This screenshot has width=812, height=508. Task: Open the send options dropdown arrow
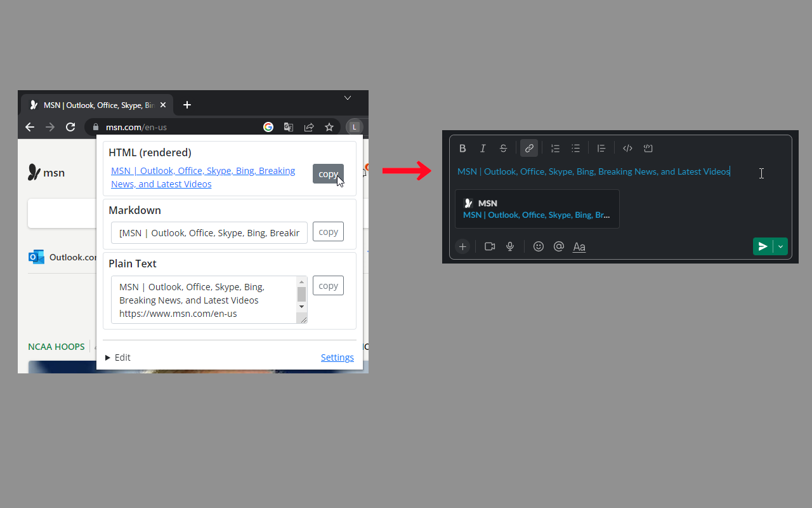pyautogui.click(x=780, y=246)
